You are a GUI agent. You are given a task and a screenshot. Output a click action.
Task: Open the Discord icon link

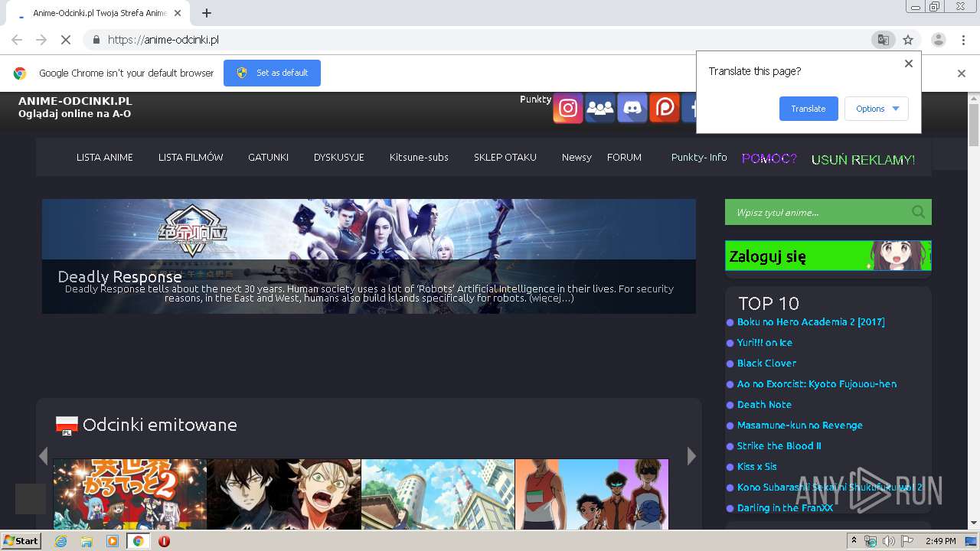click(x=632, y=108)
